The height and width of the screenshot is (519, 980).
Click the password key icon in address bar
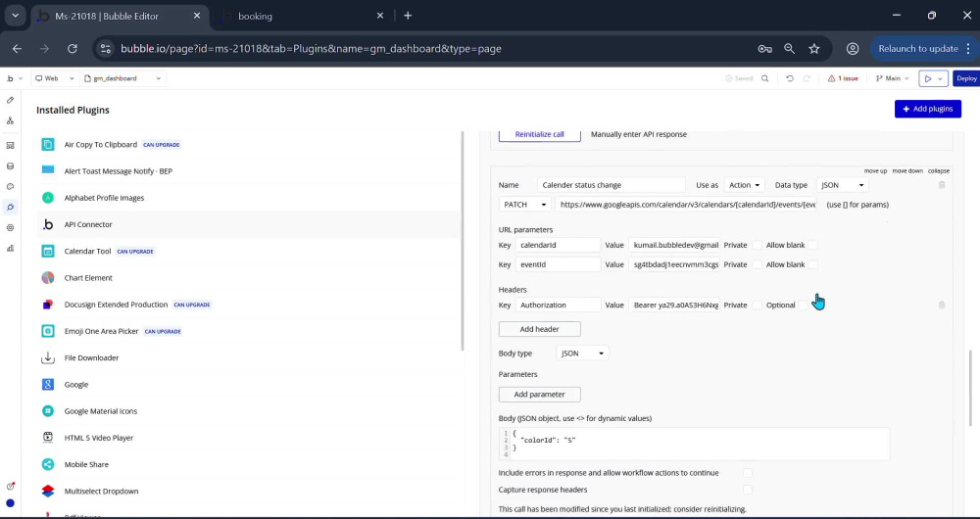pyautogui.click(x=765, y=49)
